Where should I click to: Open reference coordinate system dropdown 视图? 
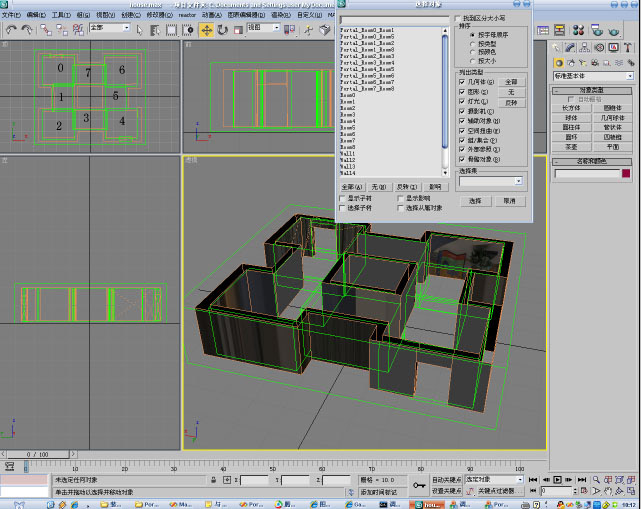(276, 28)
